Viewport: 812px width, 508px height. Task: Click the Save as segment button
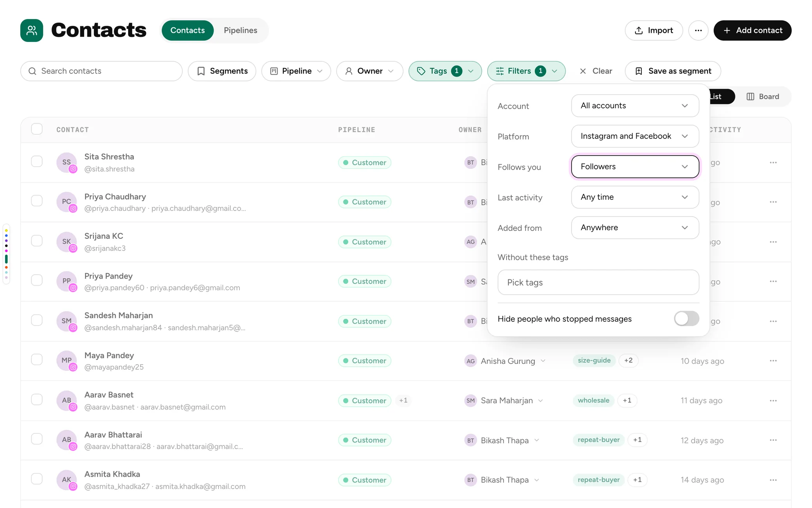coord(673,71)
